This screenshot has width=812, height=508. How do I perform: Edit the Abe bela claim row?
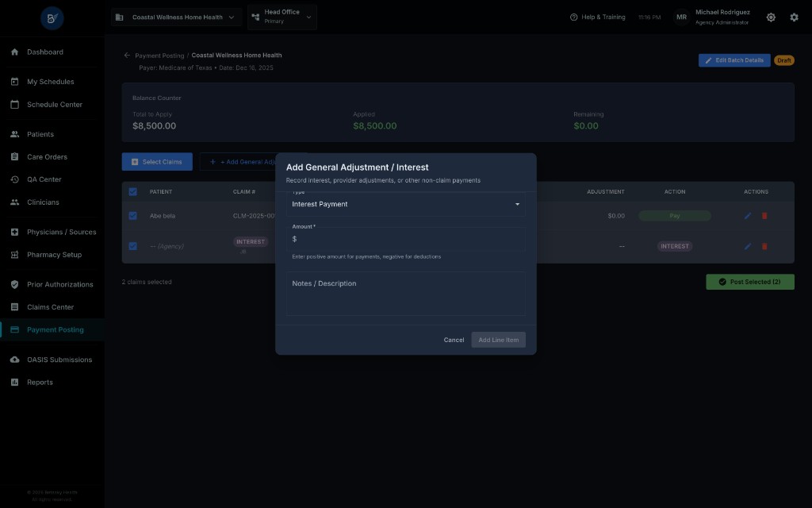click(x=747, y=216)
